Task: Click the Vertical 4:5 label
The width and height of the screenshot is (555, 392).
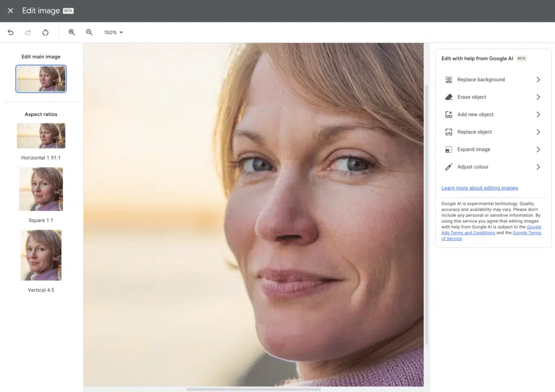Action: tap(41, 290)
